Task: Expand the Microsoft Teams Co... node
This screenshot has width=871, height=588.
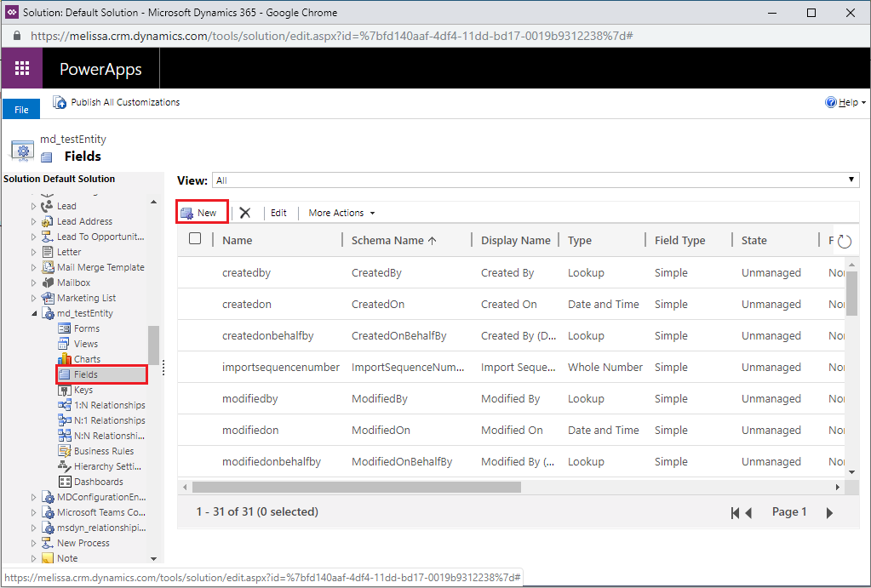Action: (33, 512)
